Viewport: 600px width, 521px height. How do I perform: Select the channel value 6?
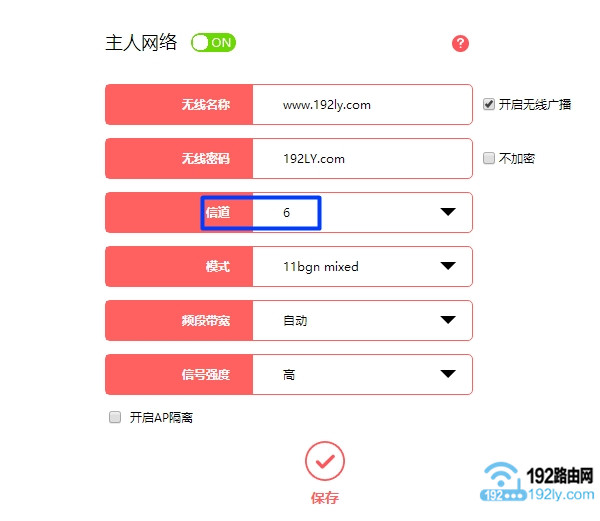(286, 212)
